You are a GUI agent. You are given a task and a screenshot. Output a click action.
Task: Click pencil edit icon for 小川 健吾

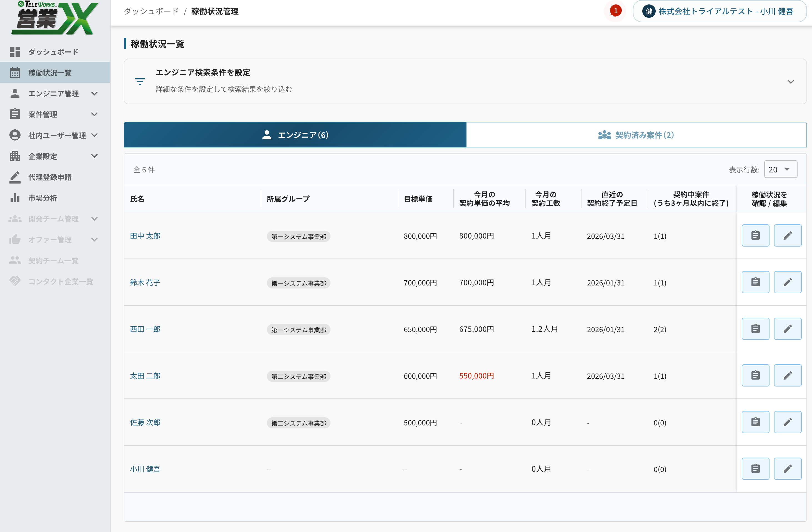point(787,469)
